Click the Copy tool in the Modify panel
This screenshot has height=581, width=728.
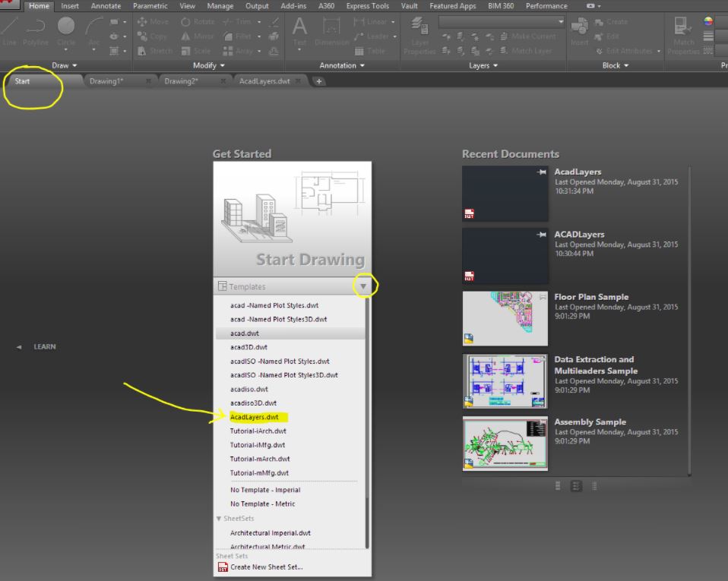tap(152, 36)
